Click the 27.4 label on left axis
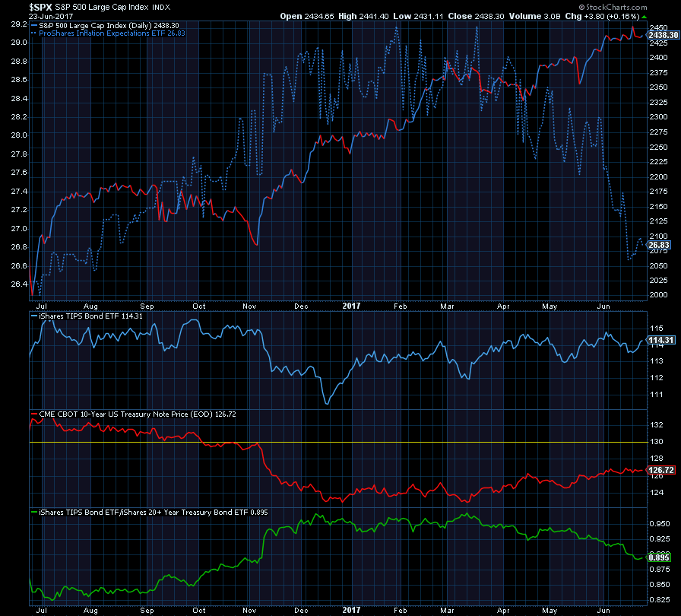Screen dimensions: 681x616 19,191
